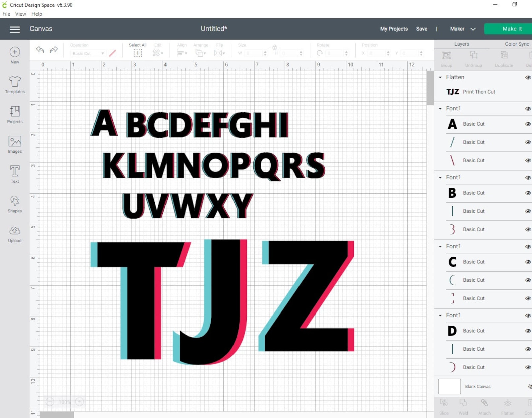The height and width of the screenshot is (418, 532).
Task: Open the Images library
Action: point(15,144)
